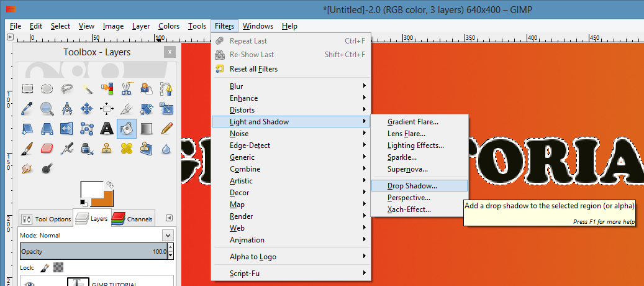Viewport: 644px width, 286px height.
Task: Select the Heal bandage tool
Action: pos(127,149)
